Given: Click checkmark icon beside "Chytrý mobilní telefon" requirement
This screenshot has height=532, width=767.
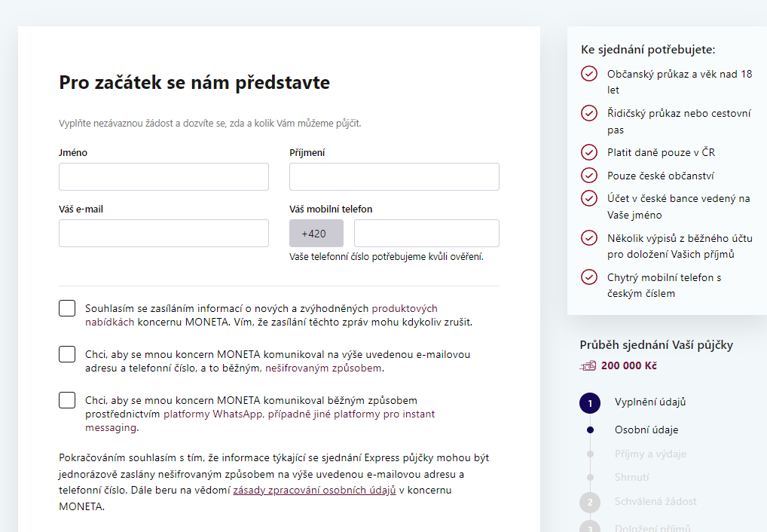Looking at the screenshot, I should 589,276.
